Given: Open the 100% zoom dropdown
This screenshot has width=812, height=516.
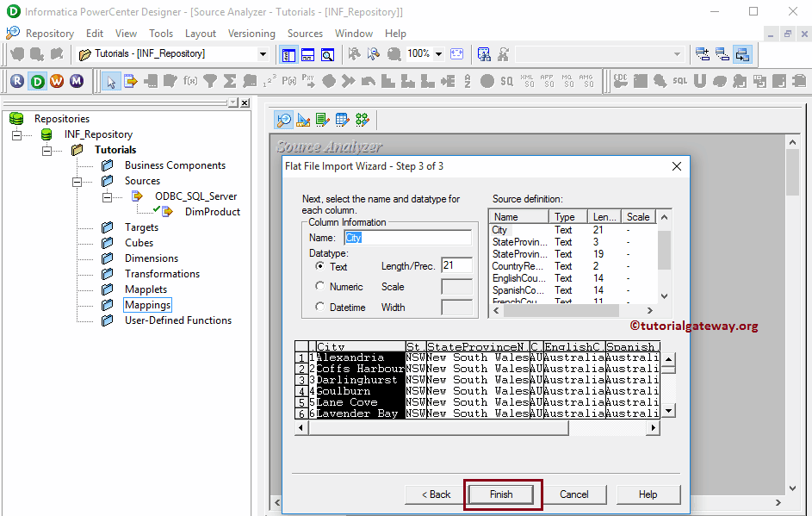Looking at the screenshot, I should 438,54.
